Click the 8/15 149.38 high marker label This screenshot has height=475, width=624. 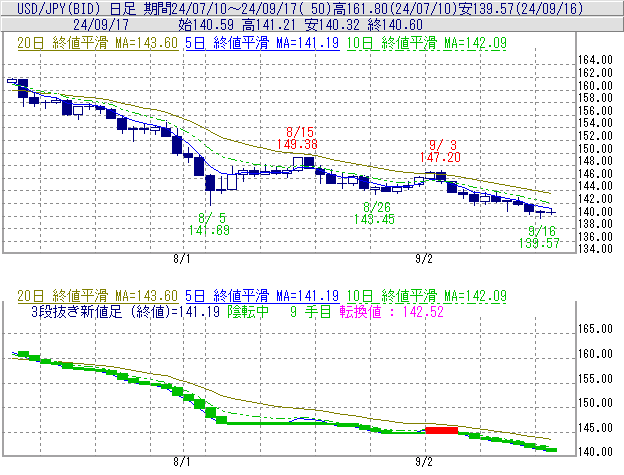tap(297, 138)
